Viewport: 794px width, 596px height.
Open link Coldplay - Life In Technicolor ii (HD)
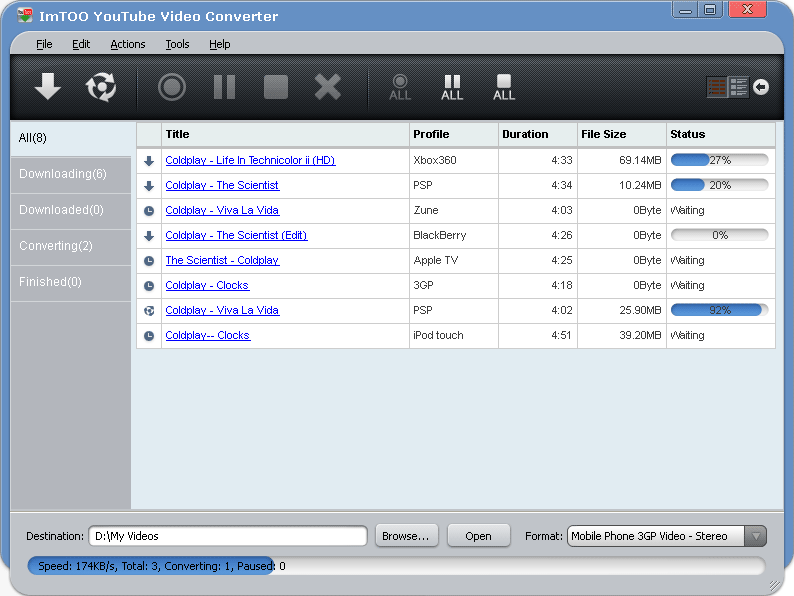click(250, 161)
